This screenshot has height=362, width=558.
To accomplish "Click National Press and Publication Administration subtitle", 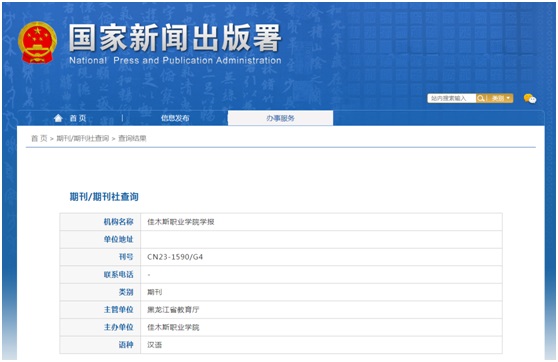I will click(175, 61).
